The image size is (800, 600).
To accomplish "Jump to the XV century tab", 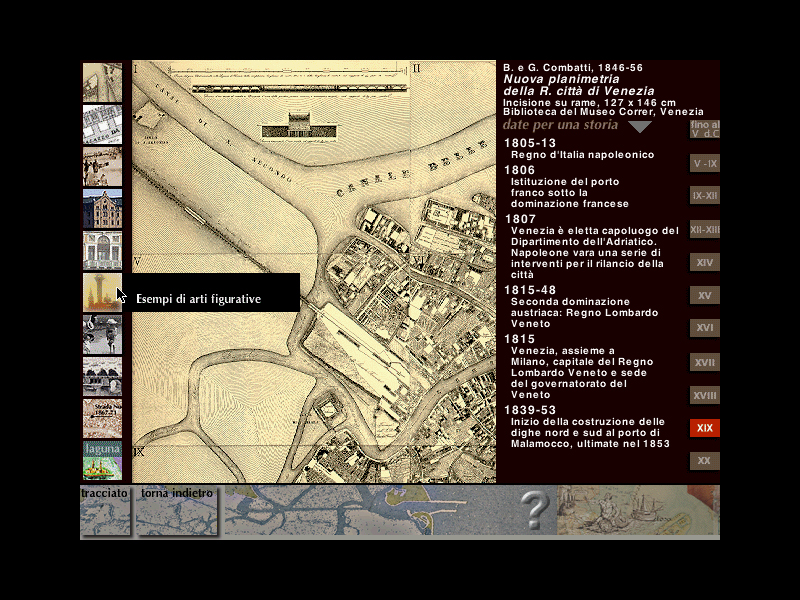I will click(705, 295).
